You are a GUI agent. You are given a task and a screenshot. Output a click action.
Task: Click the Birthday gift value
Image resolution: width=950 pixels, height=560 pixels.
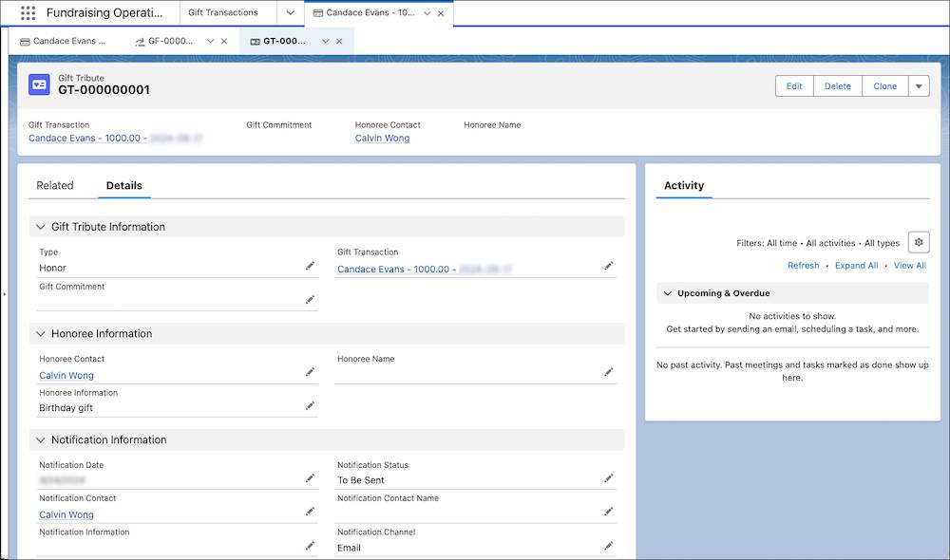[x=66, y=408]
